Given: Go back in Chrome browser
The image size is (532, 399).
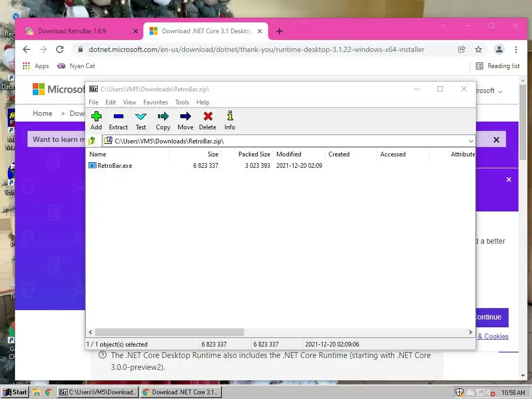Looking at the screenshot, I should point(26,49).
